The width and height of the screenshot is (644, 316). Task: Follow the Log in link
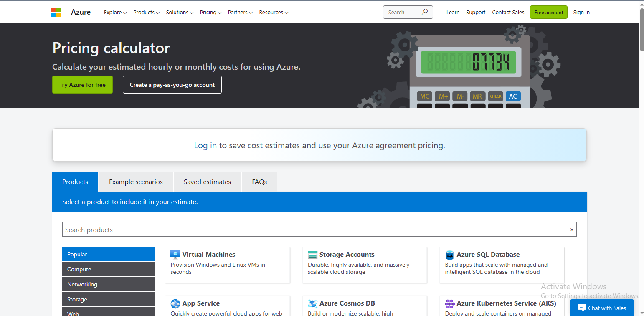coord(205,145)
